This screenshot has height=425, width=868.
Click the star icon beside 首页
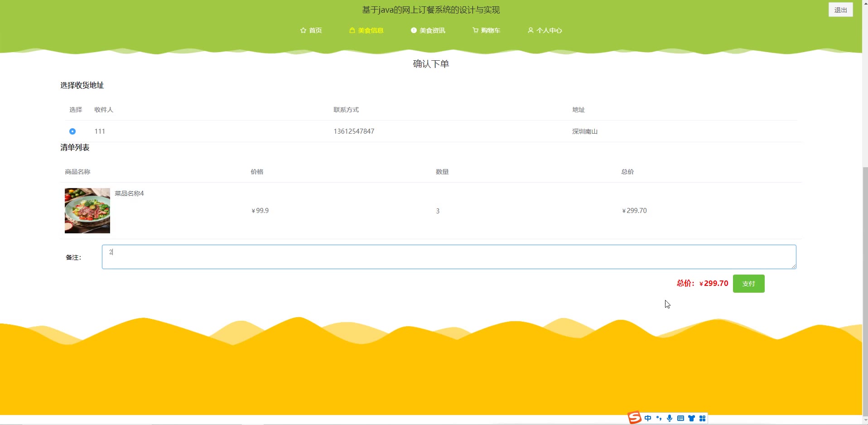303,30
